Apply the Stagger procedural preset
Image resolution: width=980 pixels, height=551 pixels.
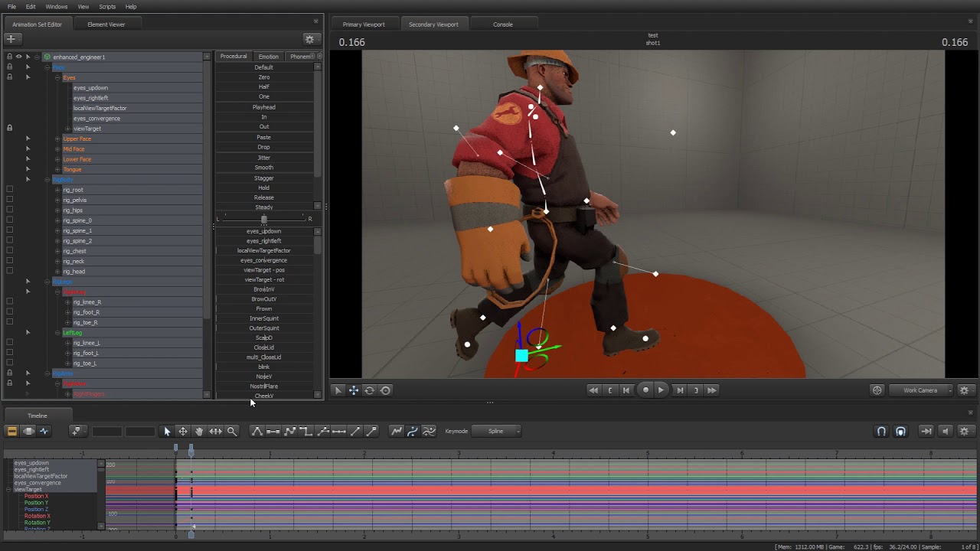coord(264,178)
